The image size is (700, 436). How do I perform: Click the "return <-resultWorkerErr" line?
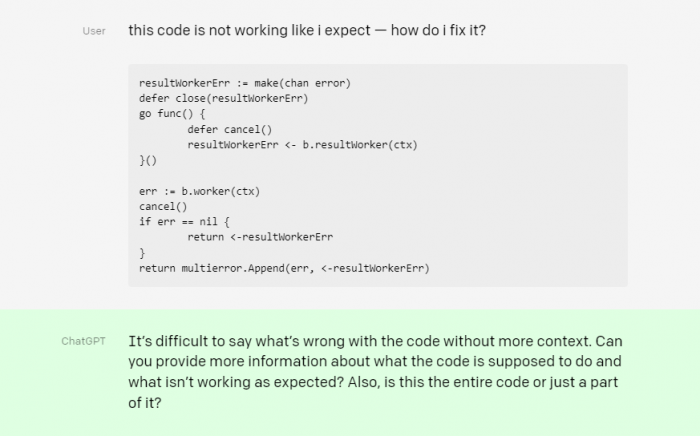[x=260, y=237]
